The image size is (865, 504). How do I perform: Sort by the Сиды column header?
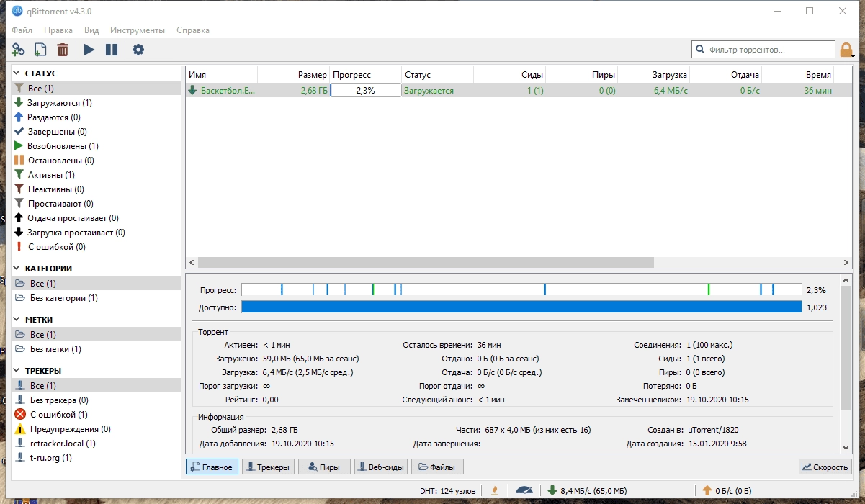click(x=509, y=75)
